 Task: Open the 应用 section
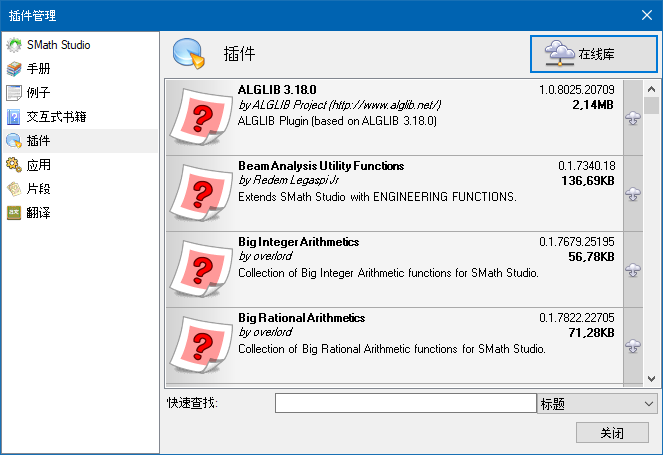pyautogui.click(x=80, y=165)
